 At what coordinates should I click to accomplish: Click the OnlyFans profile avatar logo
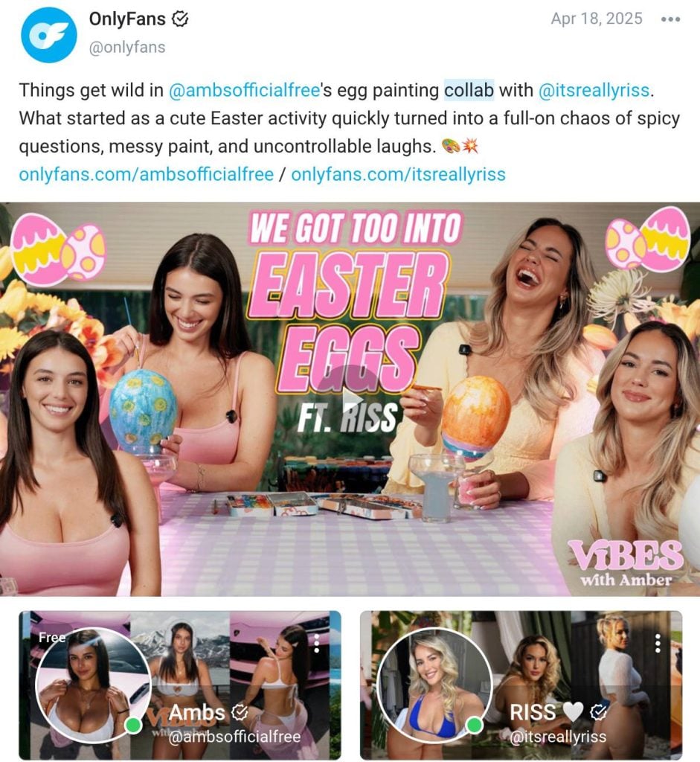point(48,35)
